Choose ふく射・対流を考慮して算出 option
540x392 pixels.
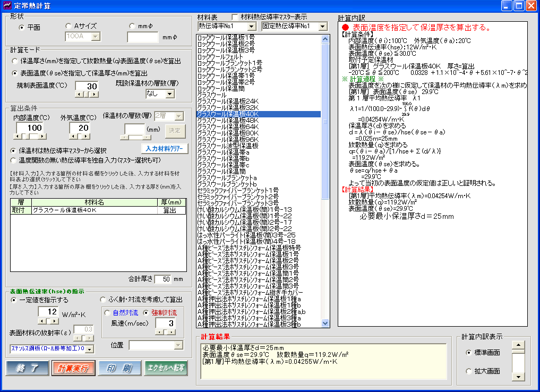[x=104, y=300]
